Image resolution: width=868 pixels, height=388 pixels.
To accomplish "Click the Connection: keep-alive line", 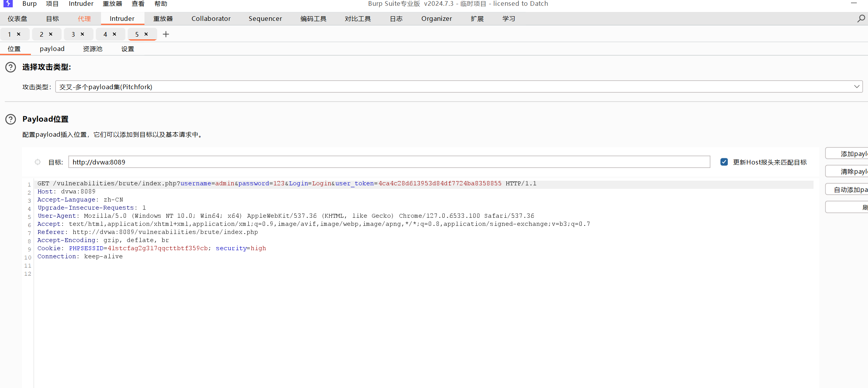I will pos(80,257).
